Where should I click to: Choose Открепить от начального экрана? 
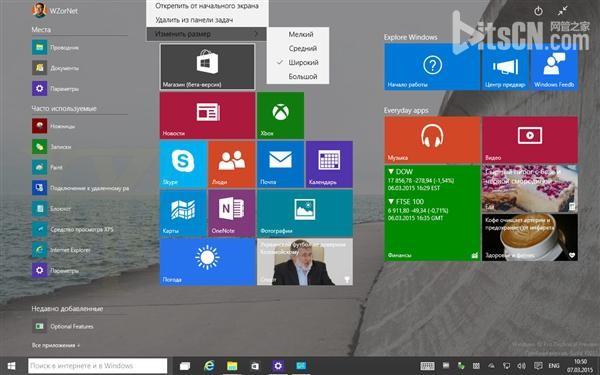207,6
